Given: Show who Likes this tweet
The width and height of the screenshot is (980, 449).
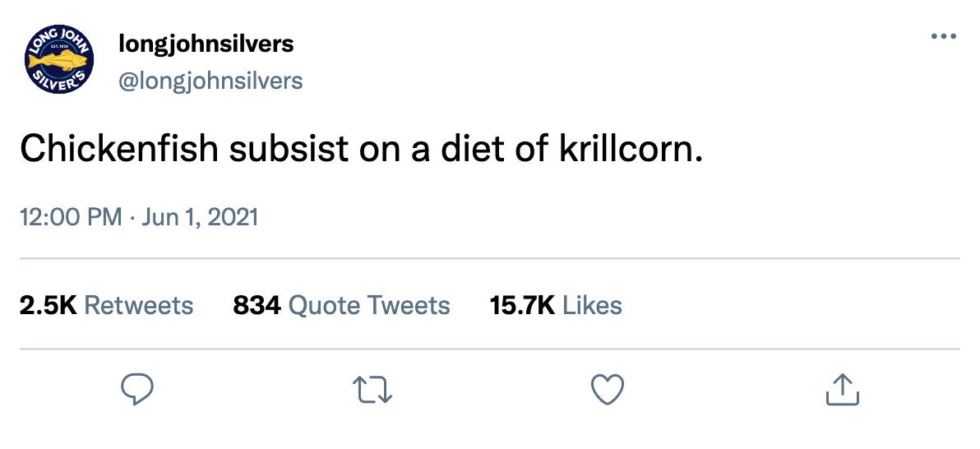Looking at the screenshot, I should (557, 306).
